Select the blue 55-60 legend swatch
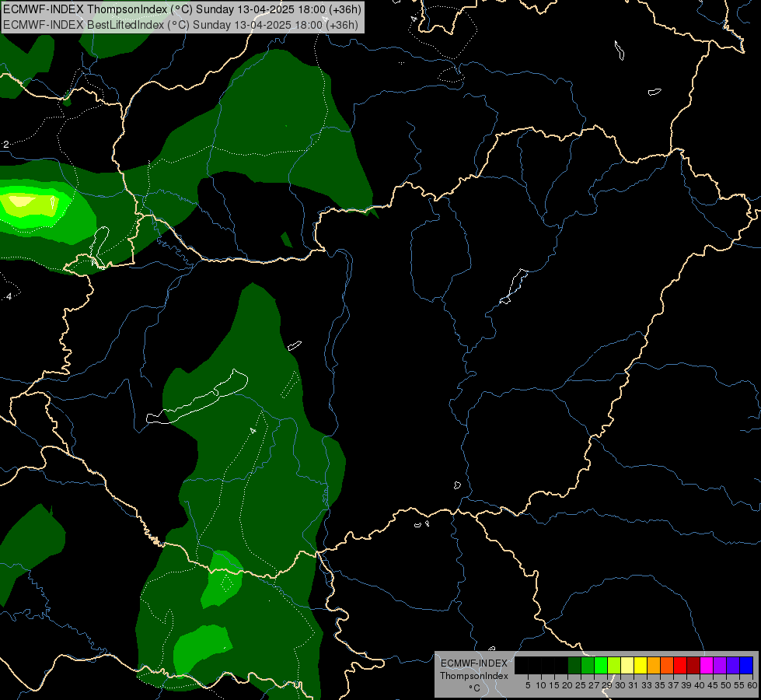The height and width of the screenshot is (700, 761). [746, 665]
